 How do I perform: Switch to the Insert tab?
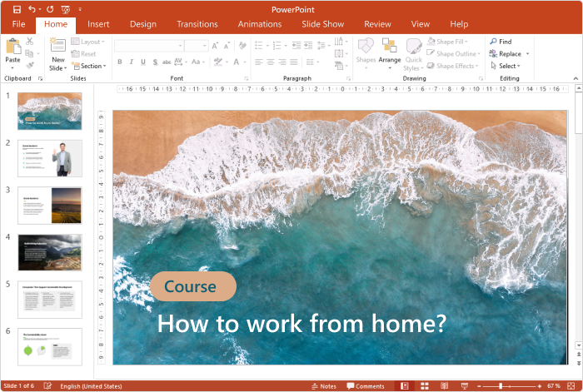tap(98, 24)
